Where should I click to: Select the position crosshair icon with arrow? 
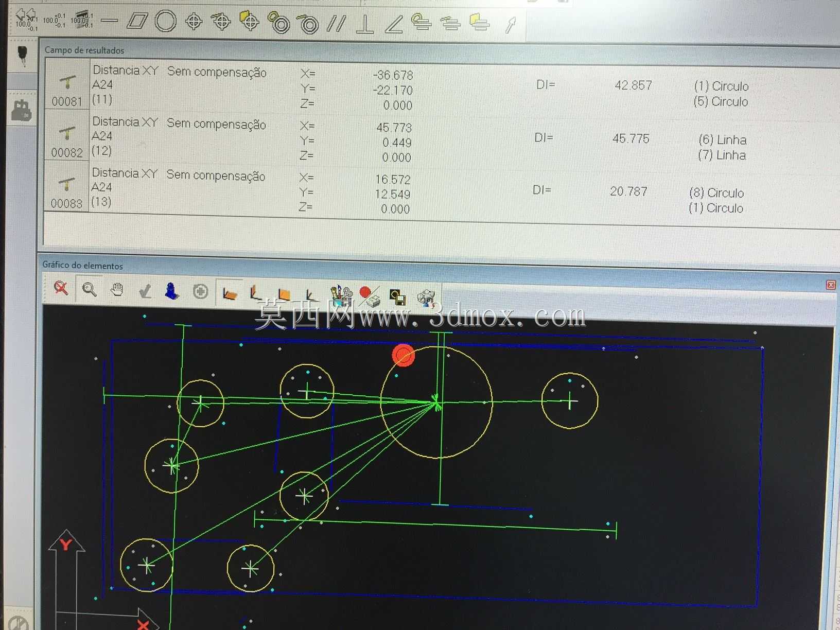[x=221, y=21]
